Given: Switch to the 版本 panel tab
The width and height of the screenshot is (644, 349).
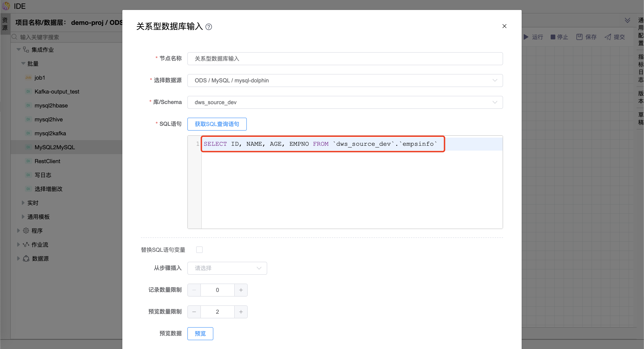Looking at the screenshot, I should click(640, 97).
